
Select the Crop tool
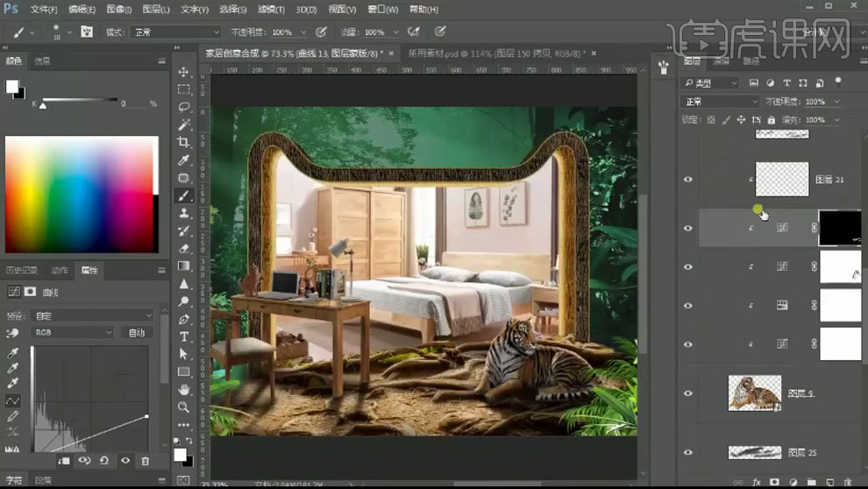coord(183,142)
